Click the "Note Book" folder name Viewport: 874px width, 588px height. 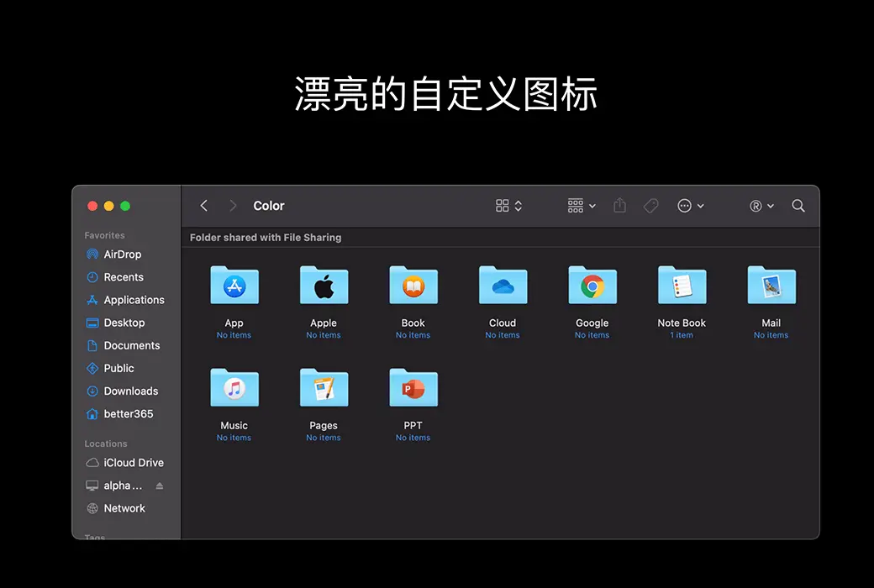point(682,323)
